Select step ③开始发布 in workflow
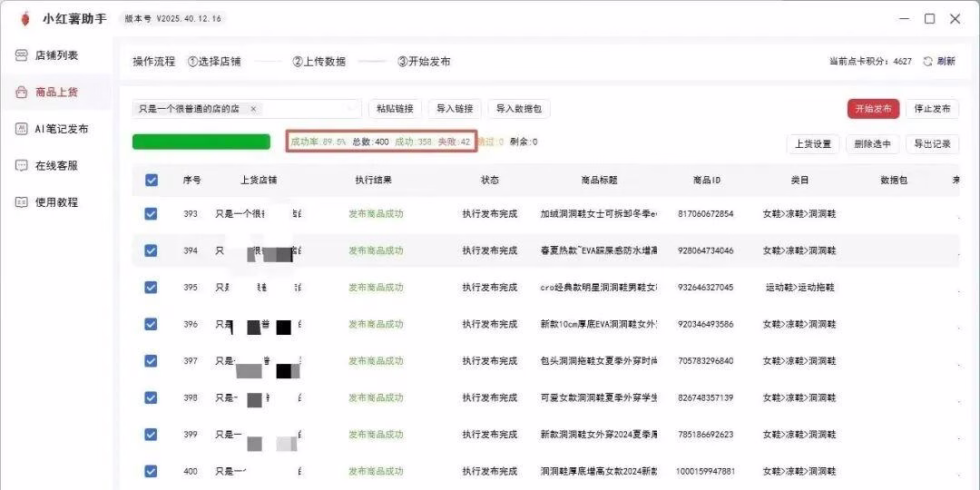Image resolution: width=980 pixels, height=490 pixels. [x=424, y=62]
